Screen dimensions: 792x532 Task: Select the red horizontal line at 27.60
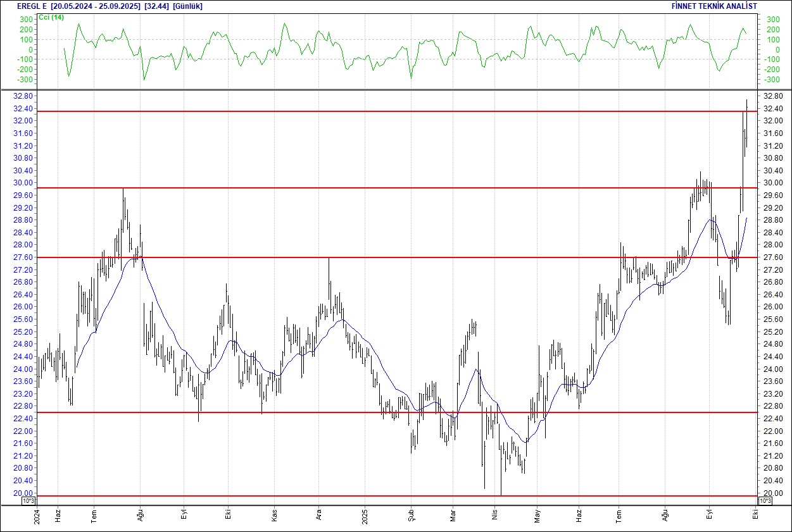[397, 257]
